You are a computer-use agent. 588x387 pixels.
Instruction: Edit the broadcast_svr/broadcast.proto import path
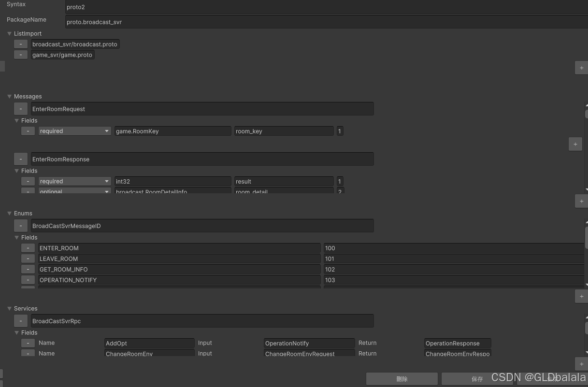(x=75, y=44)
